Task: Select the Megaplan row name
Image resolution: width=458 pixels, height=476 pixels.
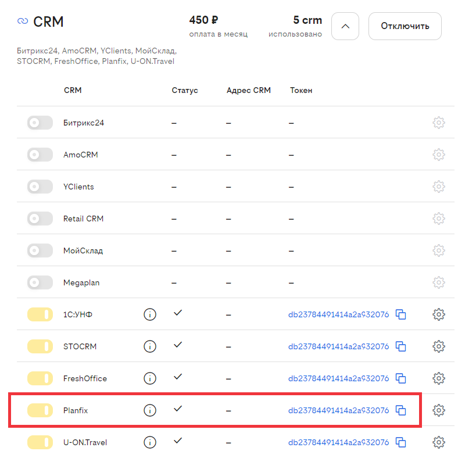Action: click(x=81, y=283)
